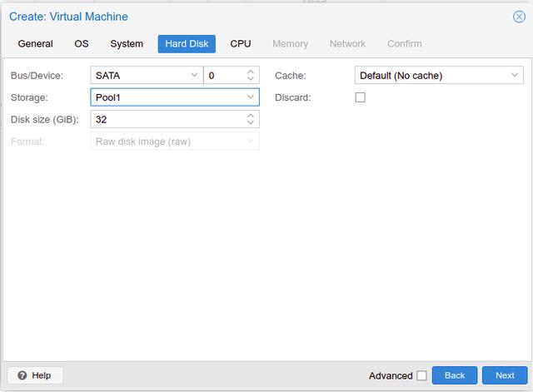This screenshot has height=392, width=533.
Task: Click the Back button
Action: click(x=455, y=375)
